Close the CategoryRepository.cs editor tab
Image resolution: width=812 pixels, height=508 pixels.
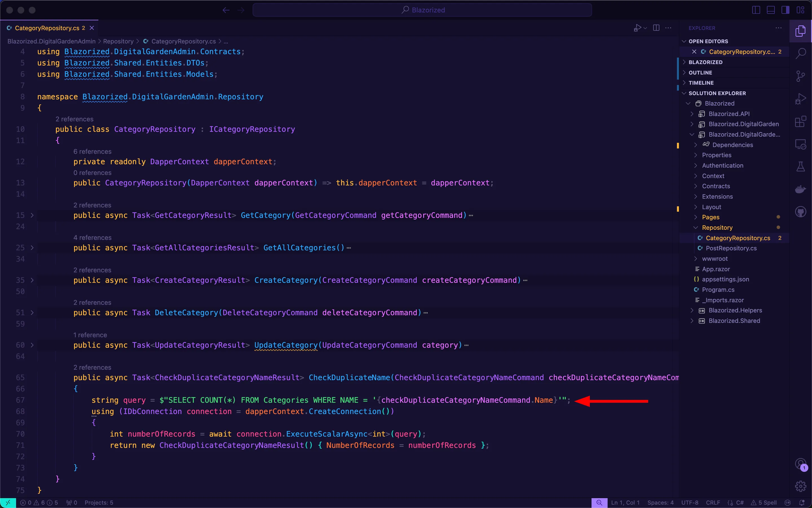[x=92, y=28]
